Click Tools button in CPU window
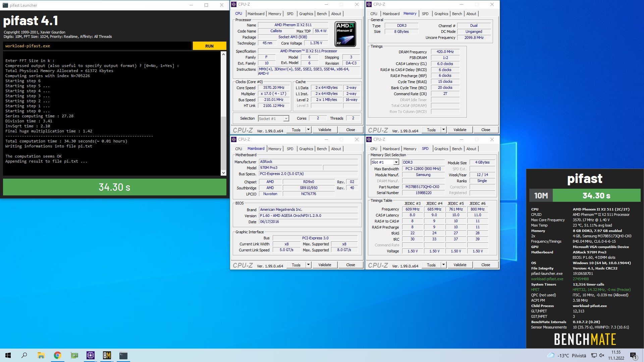 [296, 130]
